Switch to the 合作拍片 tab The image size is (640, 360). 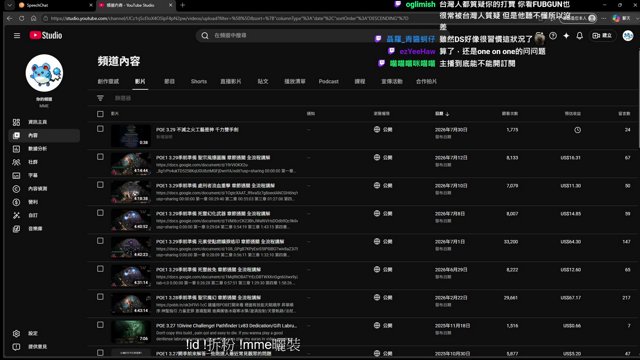pyautogui.click(x=426, y=82)
